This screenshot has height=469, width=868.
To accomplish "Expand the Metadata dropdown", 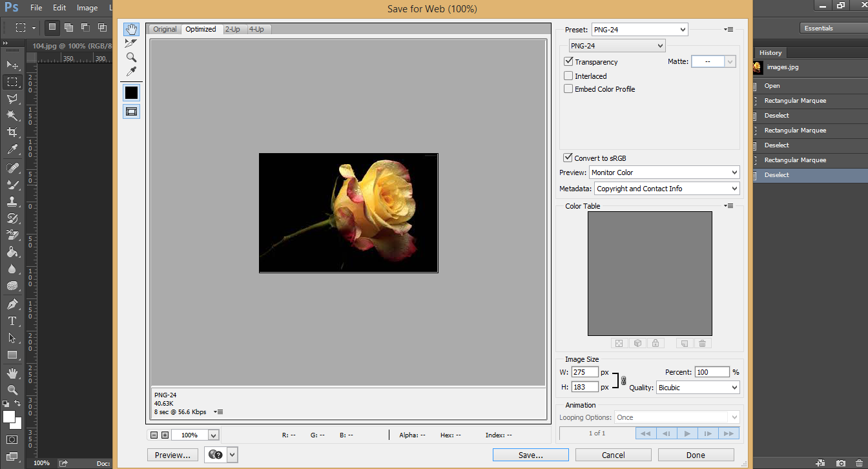I will point(666,189).
